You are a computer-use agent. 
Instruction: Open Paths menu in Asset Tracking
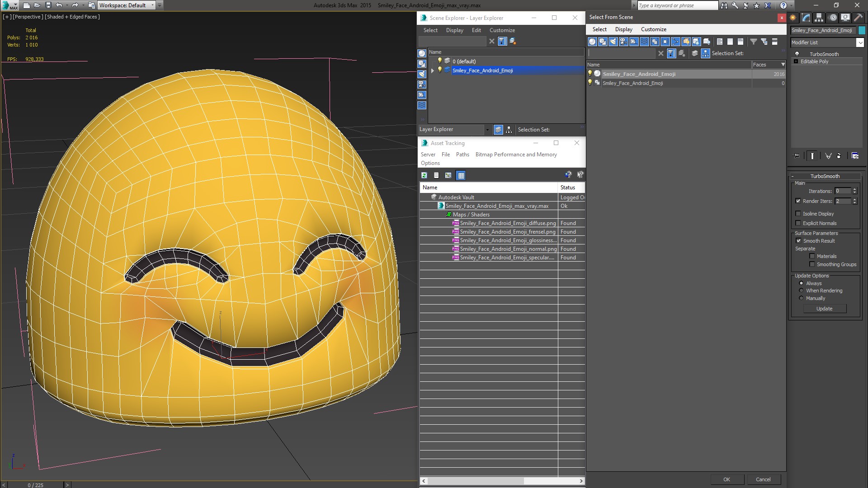(462, 155)
